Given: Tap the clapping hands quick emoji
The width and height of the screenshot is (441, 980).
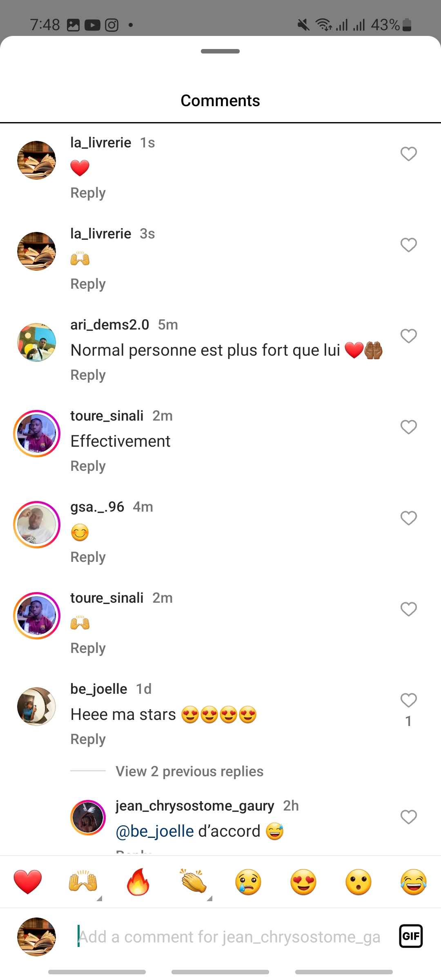Looking at the screenshot, I should [193, 881].
